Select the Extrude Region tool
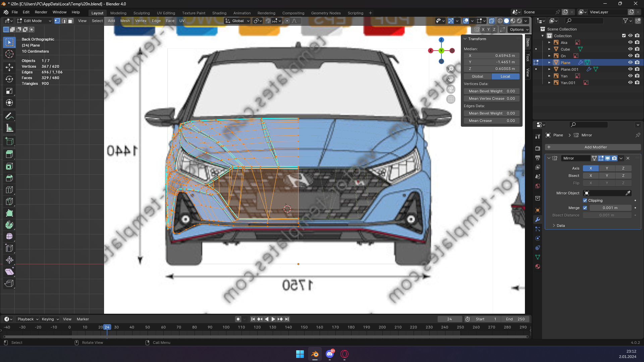 pyautogui.click(x=9, y=155)
